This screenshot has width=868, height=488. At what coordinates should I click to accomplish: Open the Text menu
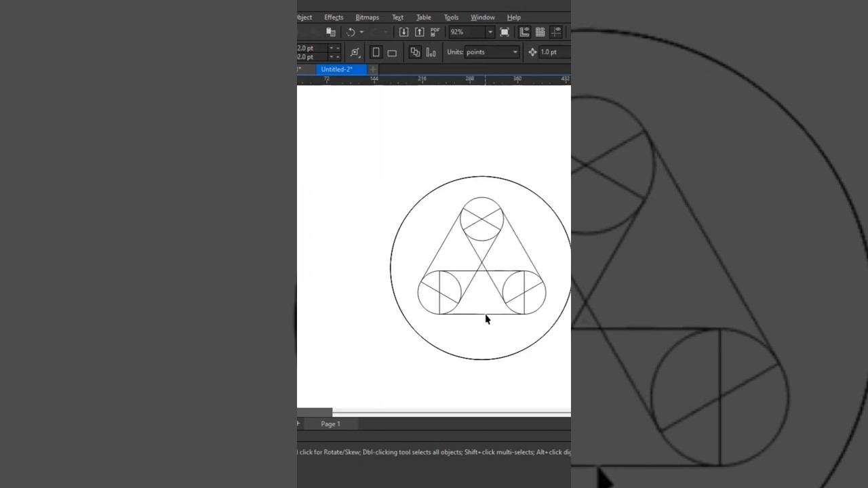point(397,17)
